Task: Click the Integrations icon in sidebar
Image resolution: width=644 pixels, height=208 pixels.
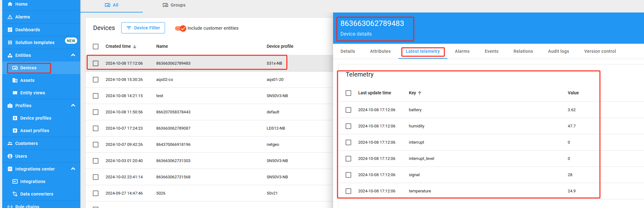Action: (x=15, y=181)
